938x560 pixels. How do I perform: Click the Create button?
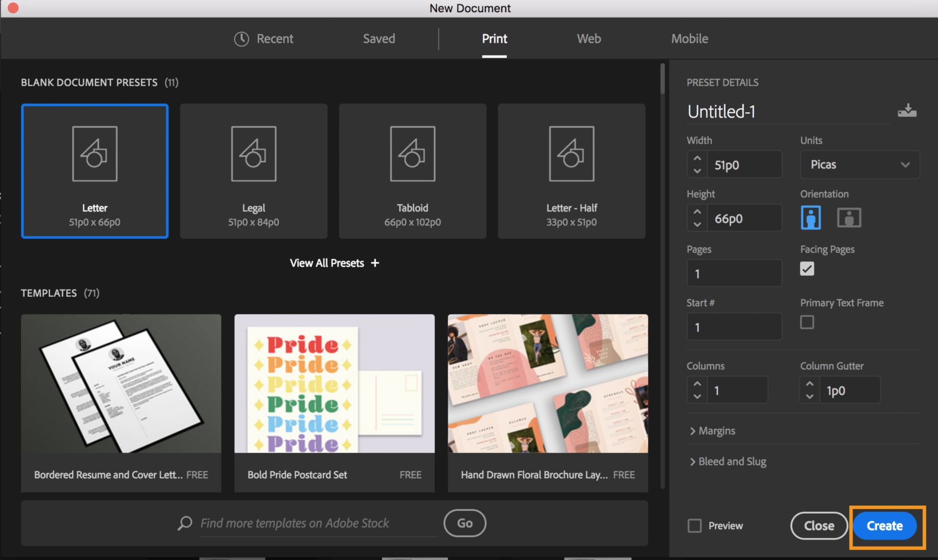click(883, 526)
